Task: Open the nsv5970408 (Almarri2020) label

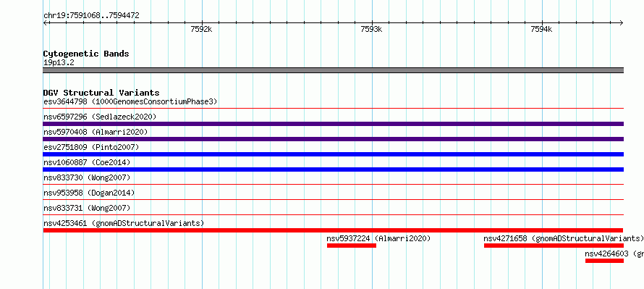Action: [x=96, y=132]
